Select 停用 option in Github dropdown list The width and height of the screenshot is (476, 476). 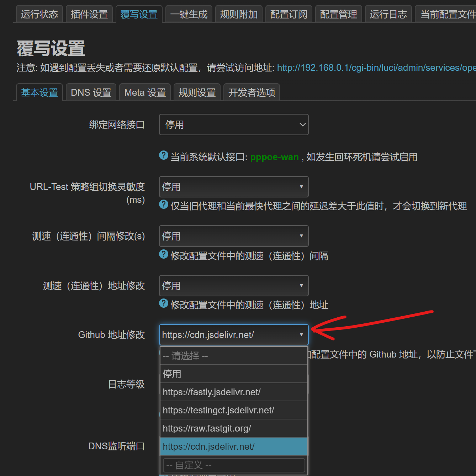[233, 374]
